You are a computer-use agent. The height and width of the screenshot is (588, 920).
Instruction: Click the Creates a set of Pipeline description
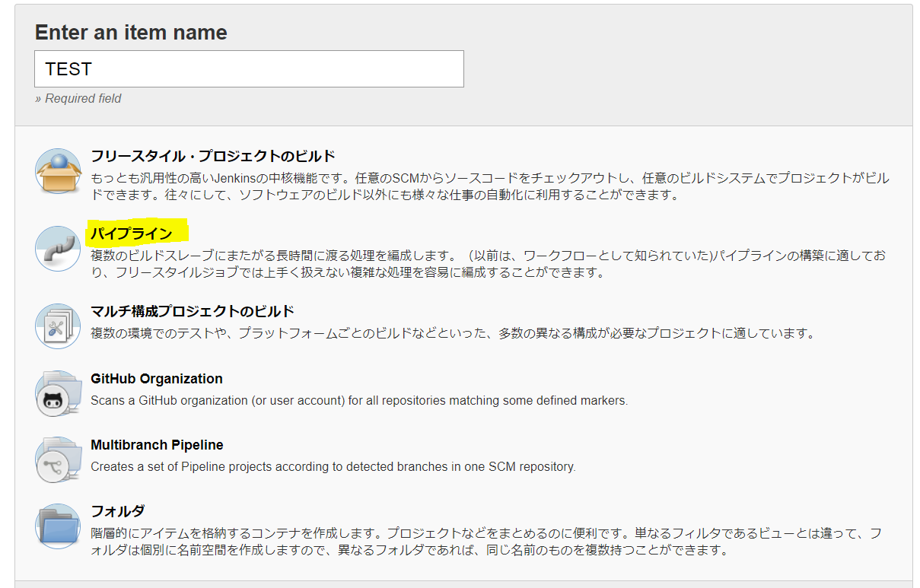(333, 466)
